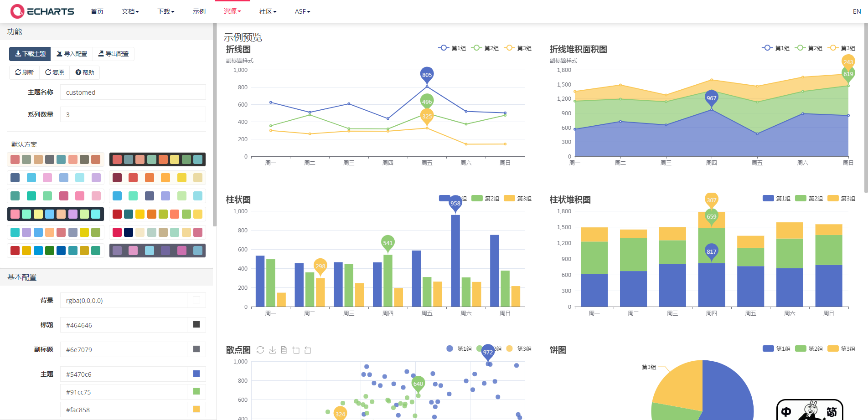Select the 首页 menu item
Viewport: 868px width, 420px height.
click(97, 11)
